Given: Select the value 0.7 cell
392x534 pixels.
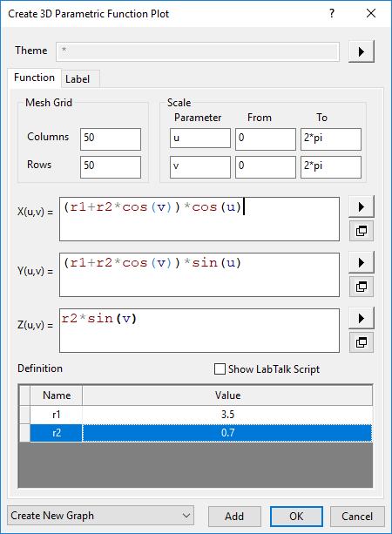Looking at the screenshot, I should point(227,433).
